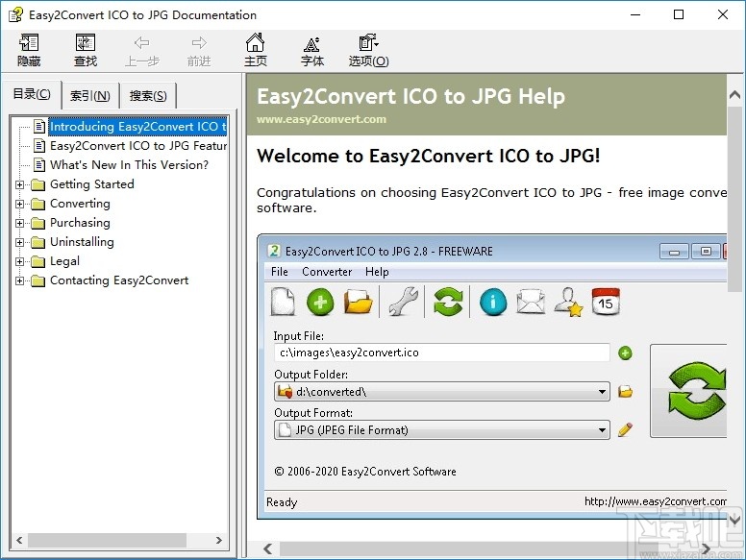Select the Purchasing tree item
The height and width of the screenshot is (560, 746).
pyautogui.click(x=80, y=223)
